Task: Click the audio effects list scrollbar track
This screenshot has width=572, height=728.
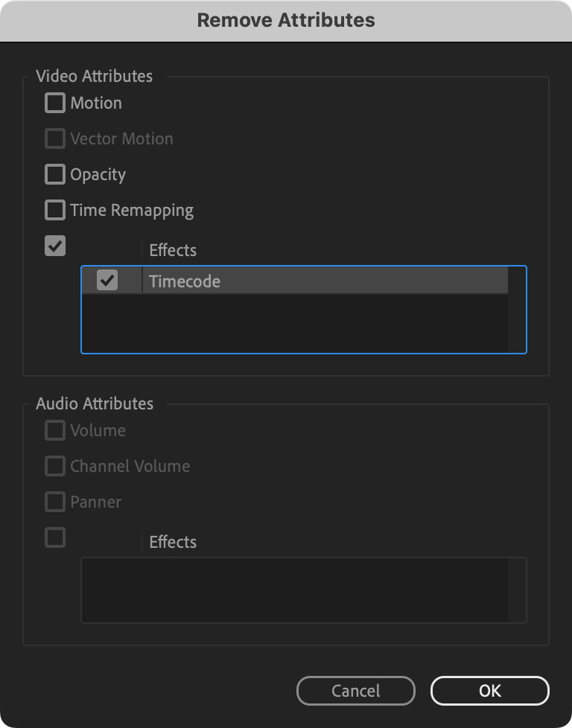Action: coord(517,590)
